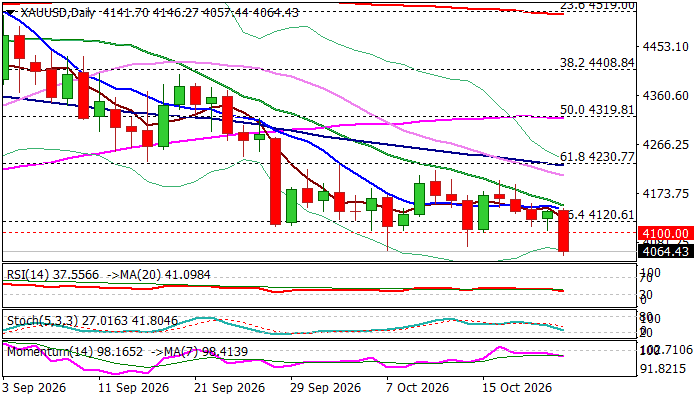Select the 50.0 4319.81 Fibonacci level label
This screenshot has height=400, width=700.
point(597,110)
